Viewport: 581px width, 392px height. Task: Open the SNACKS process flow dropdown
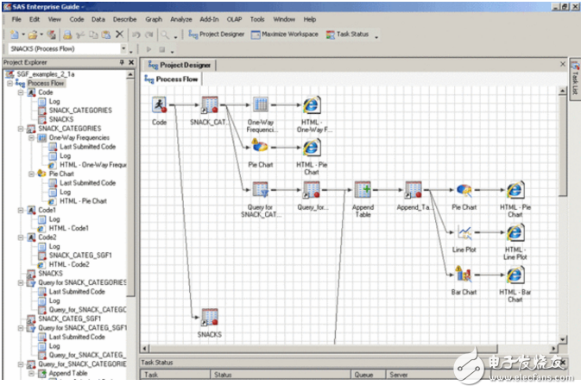[x=124, y=49]
